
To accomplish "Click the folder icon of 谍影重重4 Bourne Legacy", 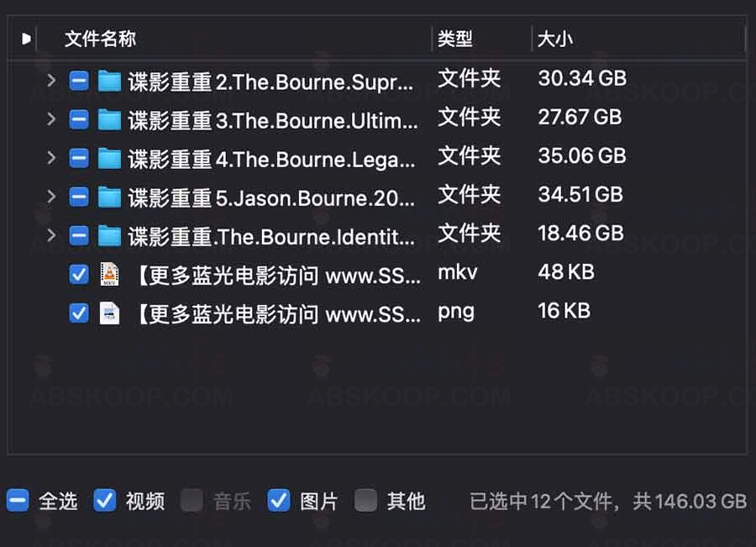I will tap(109, 159).
